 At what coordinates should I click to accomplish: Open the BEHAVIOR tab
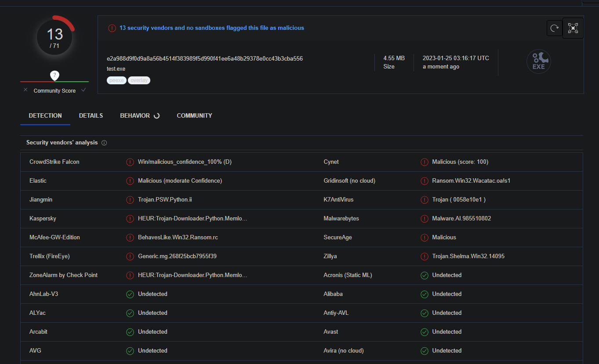point(135,116)
